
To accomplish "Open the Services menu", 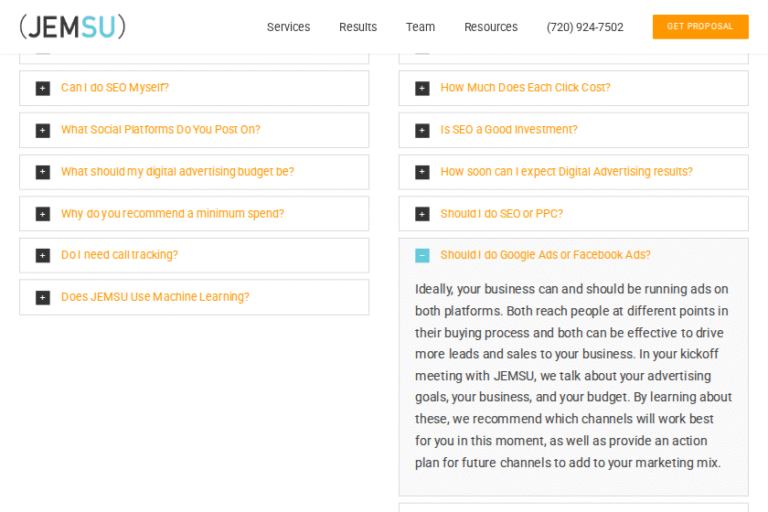I will [288, 27].
